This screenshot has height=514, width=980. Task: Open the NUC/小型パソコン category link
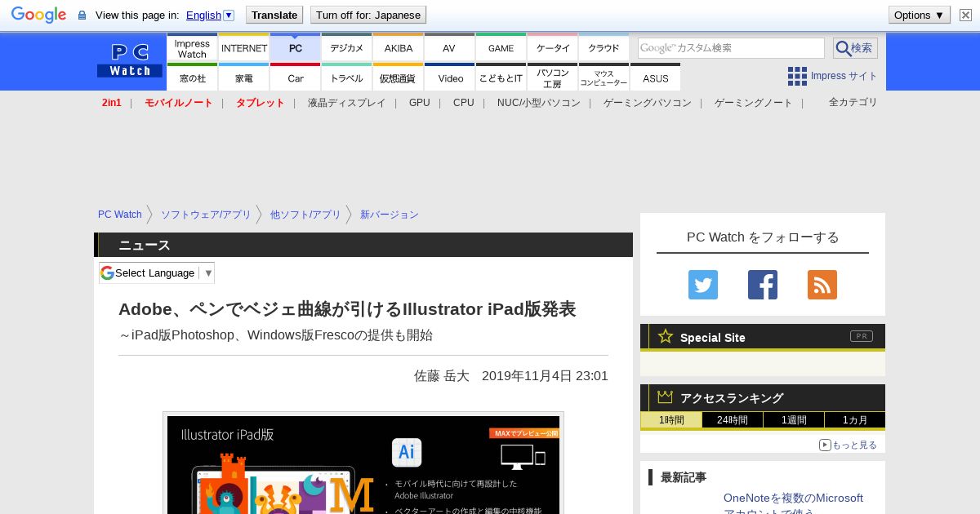tap(539, 103)
